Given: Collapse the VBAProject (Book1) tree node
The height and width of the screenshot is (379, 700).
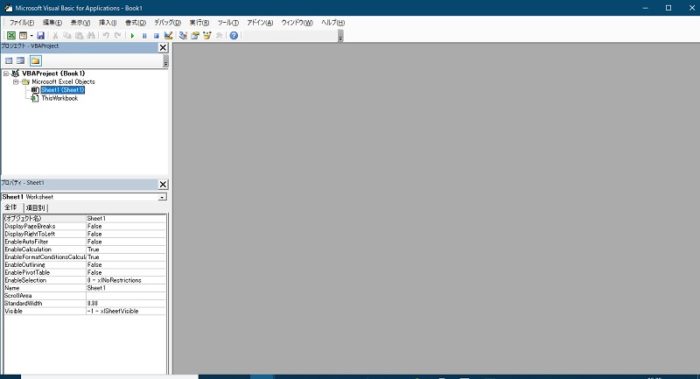Looking at the screenshot, I should tap(6, 74).
